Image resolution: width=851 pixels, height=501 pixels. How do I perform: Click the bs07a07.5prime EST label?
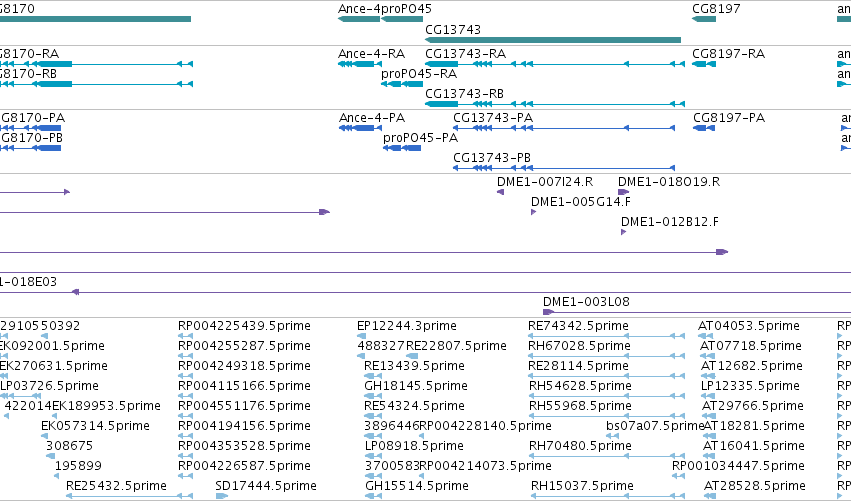[655, 426]
